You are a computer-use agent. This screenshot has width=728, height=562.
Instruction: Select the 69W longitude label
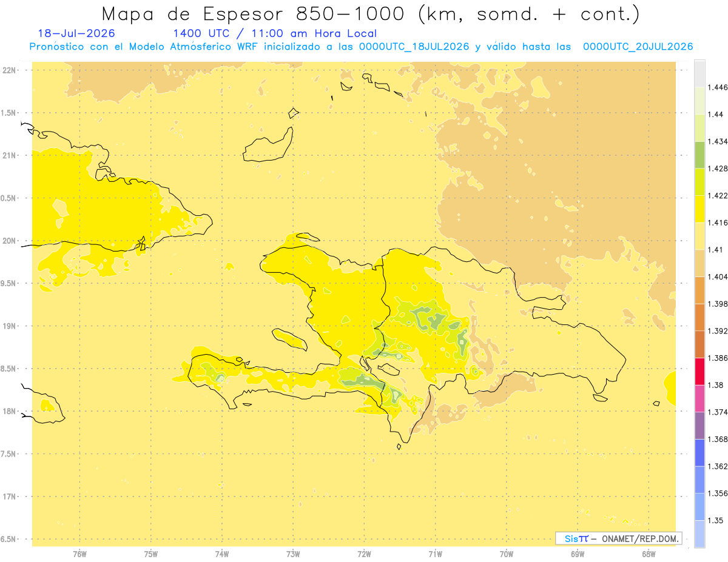(x=578, y=554)
